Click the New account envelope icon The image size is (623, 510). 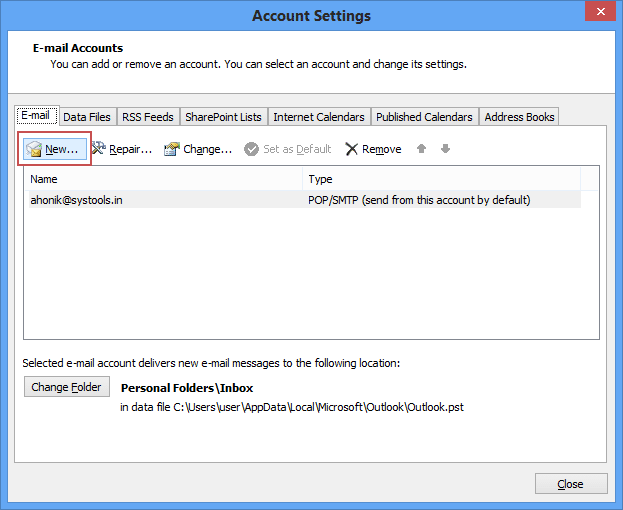[34, 149]
